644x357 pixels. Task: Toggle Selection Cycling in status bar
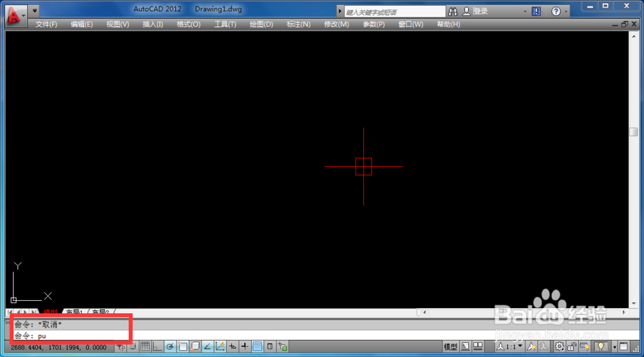click(x=283, y=347)
